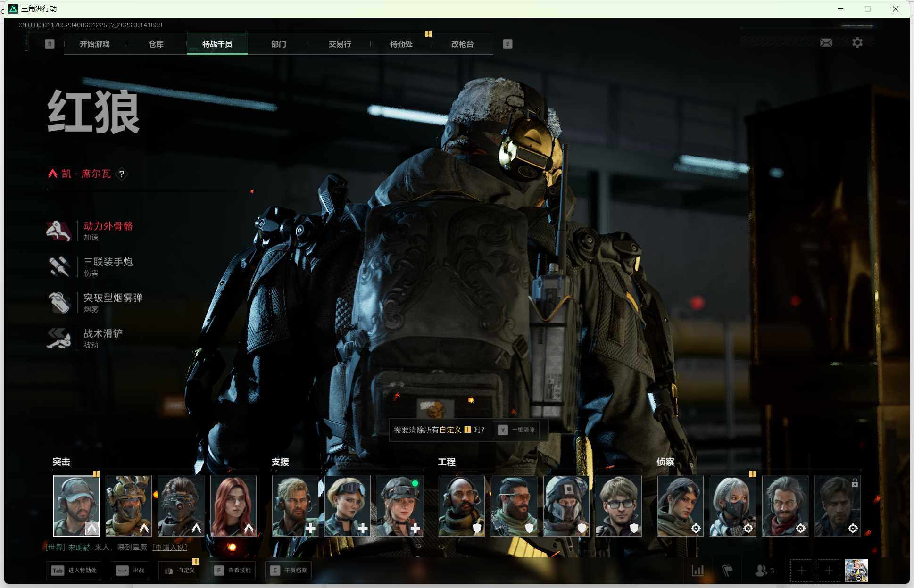The width and height of the screenshot is (914, 588).
Task: Click the 侦察 category heading
Action: (665, 462)
